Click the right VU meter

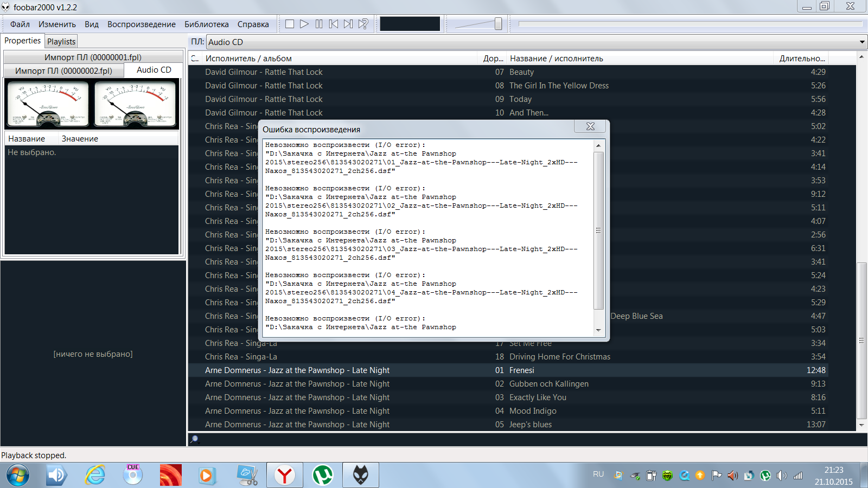(x=136, y=104)
